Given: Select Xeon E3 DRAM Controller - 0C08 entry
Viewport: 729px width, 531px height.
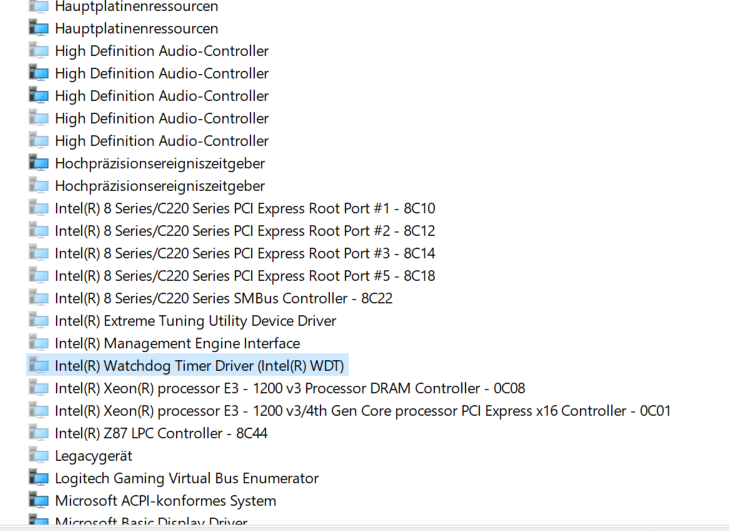Looking at the screenshot, I should tap(290, 388).
